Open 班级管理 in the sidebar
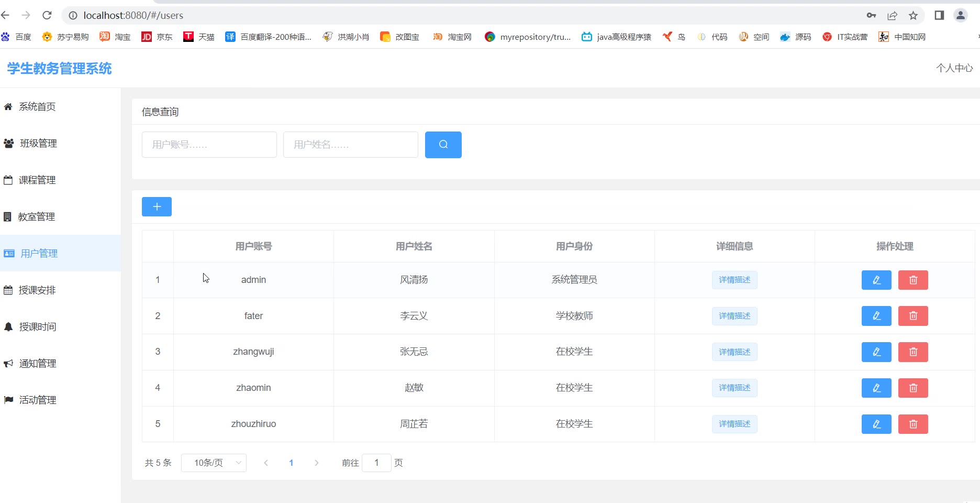980x503 pixels. click(38, 144)
